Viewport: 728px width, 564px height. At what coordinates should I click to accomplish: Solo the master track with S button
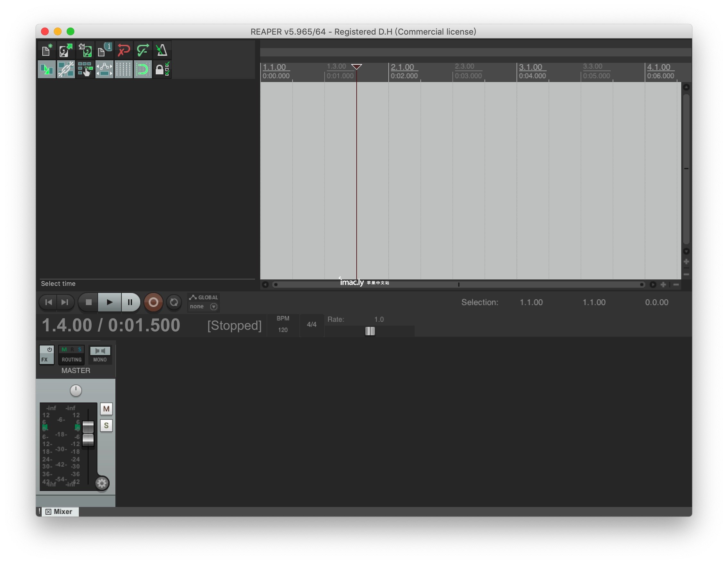coord(106,426)
